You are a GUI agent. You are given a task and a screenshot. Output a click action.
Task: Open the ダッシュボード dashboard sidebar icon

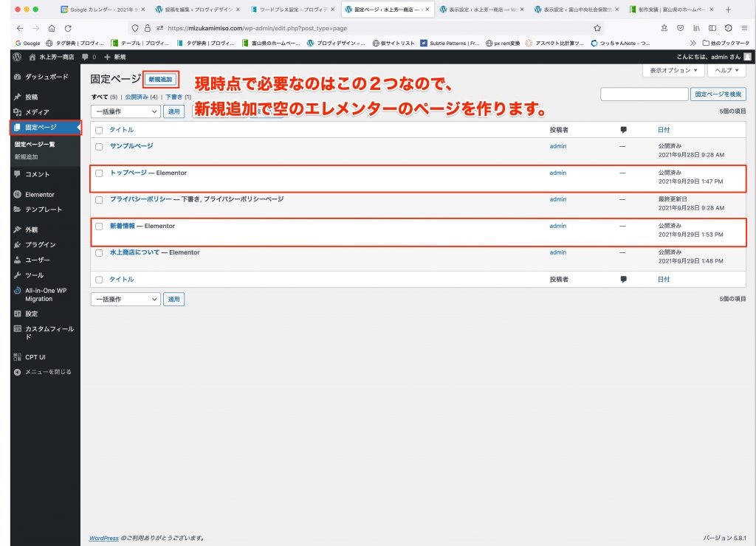click(x=18, y=77)
